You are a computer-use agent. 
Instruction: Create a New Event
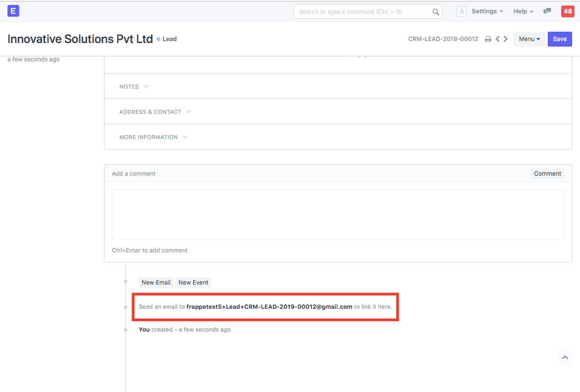click(193, 283)
